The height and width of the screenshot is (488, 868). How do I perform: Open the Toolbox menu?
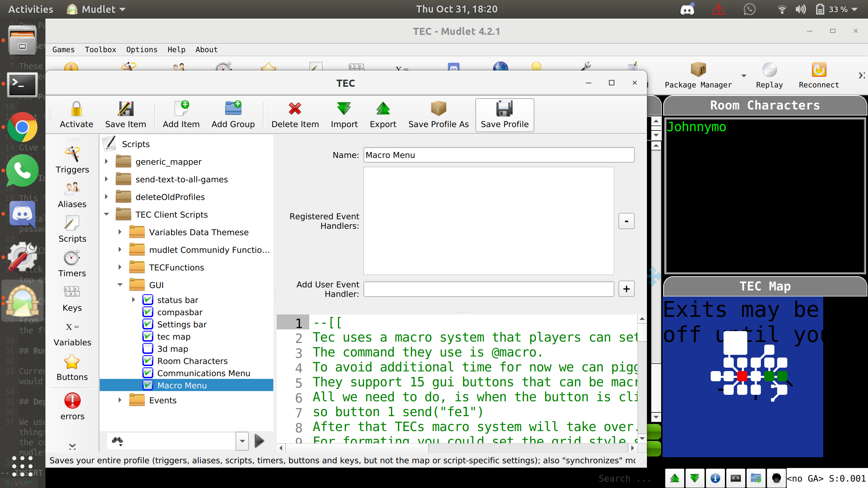pos(100,49)
